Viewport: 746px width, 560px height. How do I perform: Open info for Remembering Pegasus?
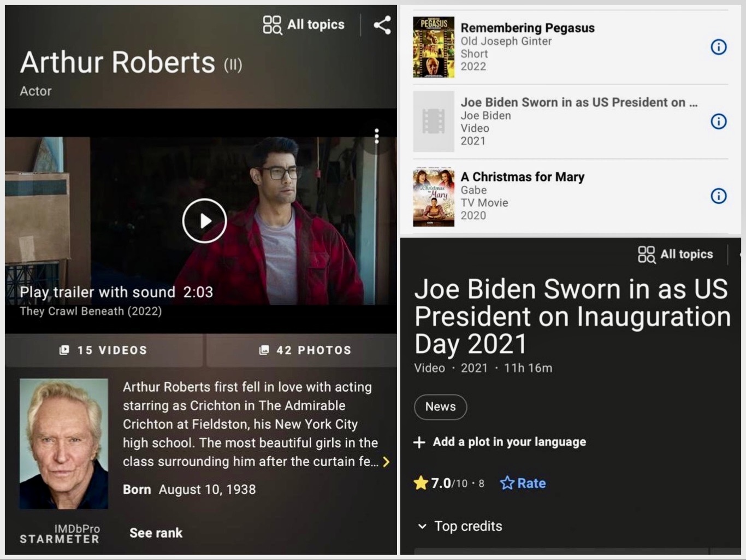(718, 47)
